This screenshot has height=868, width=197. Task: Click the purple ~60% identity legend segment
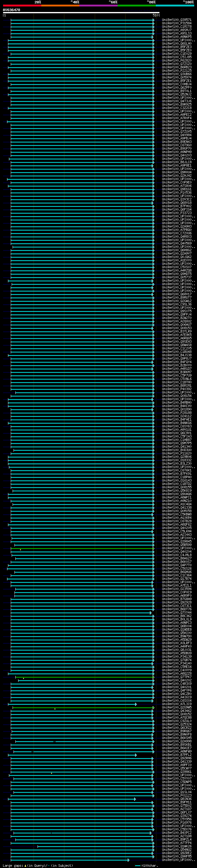pos(98,6)
